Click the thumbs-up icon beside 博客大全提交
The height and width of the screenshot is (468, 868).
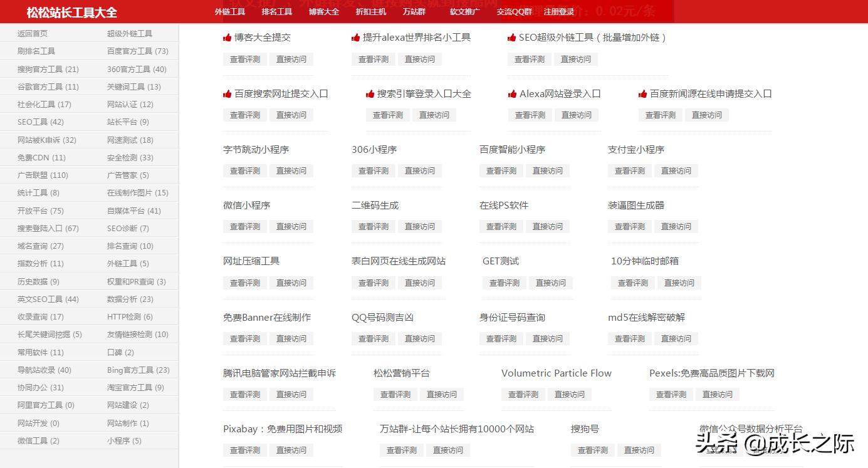point(227,37)
